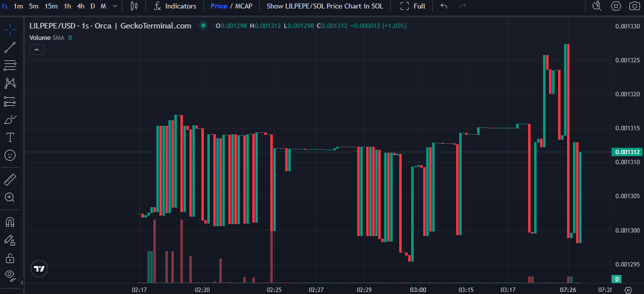Open chart settings hexagon icon
Screen dimensions: 644x294
pyautogui.click(x=616, y=6)
